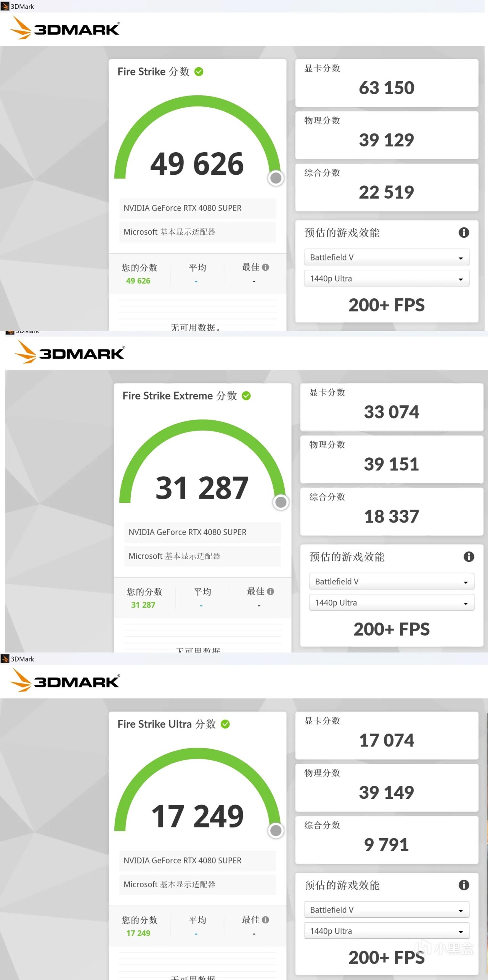The width and height of the screenshot is (488, 980).
Task: Click the 平均 label in Fire Strike Extreme panel
Action: coord(202,592)
